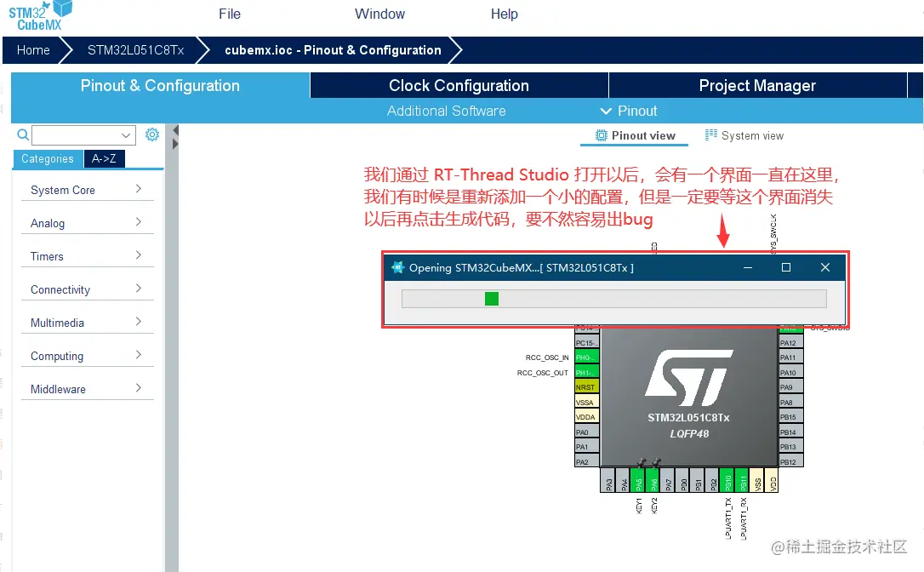Select pin PA6 labeled KEY2
This screenshot has height=572, width=924.
pos(653,481)
